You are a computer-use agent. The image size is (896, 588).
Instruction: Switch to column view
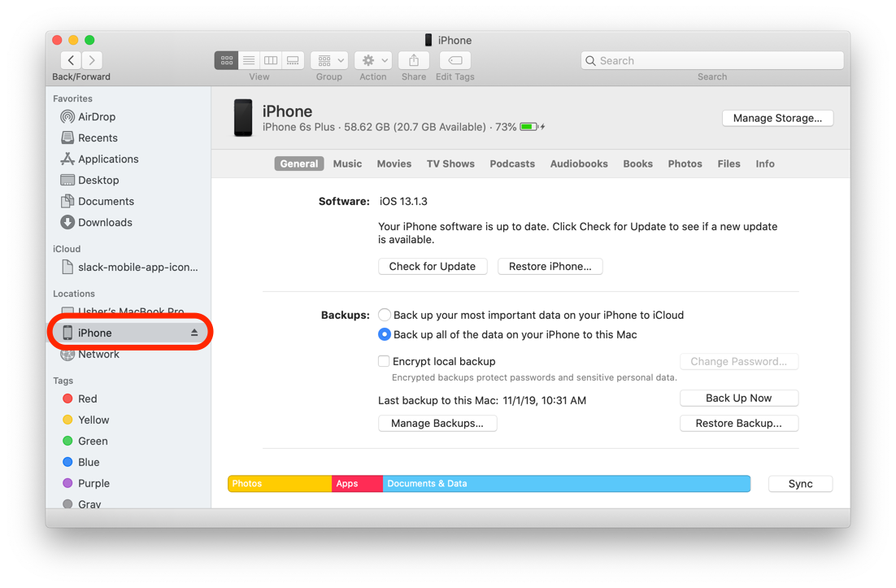pos(271,60)
